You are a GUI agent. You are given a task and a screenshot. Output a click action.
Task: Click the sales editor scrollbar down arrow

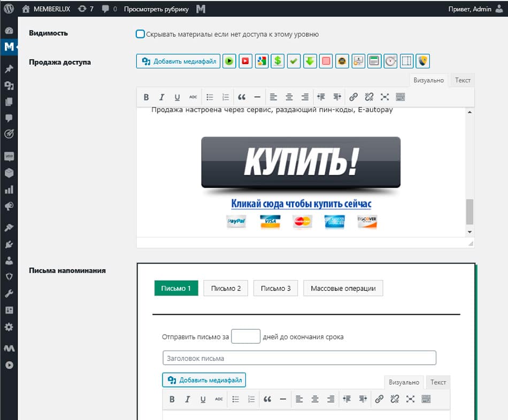click(x=469, y=232)
